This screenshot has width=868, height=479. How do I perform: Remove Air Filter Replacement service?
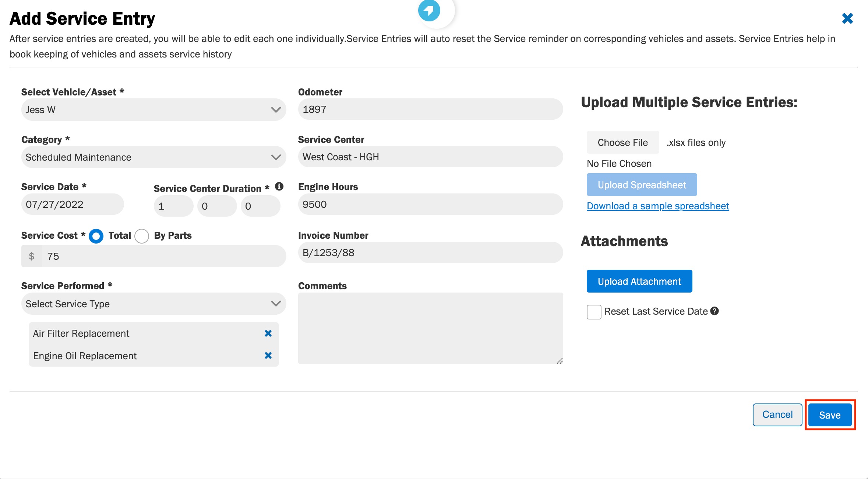click(x=268, y=333)
